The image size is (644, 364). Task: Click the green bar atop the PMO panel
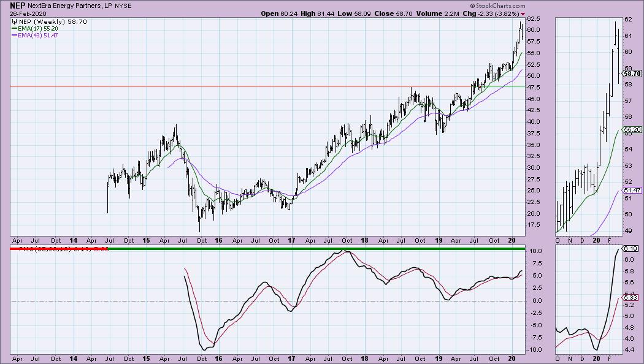tap(316, 249)
